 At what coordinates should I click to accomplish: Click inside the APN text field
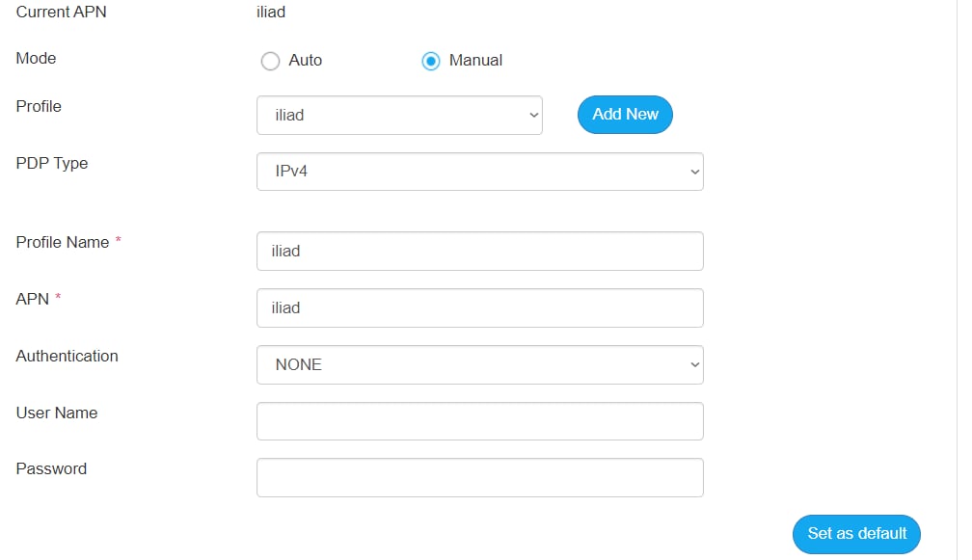480,307
